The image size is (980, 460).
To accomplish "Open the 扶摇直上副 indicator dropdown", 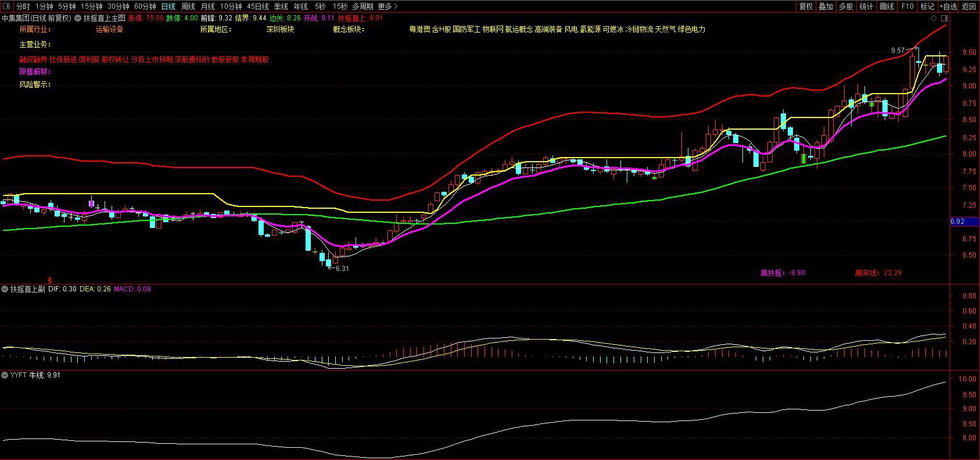I will click(5, 288).
